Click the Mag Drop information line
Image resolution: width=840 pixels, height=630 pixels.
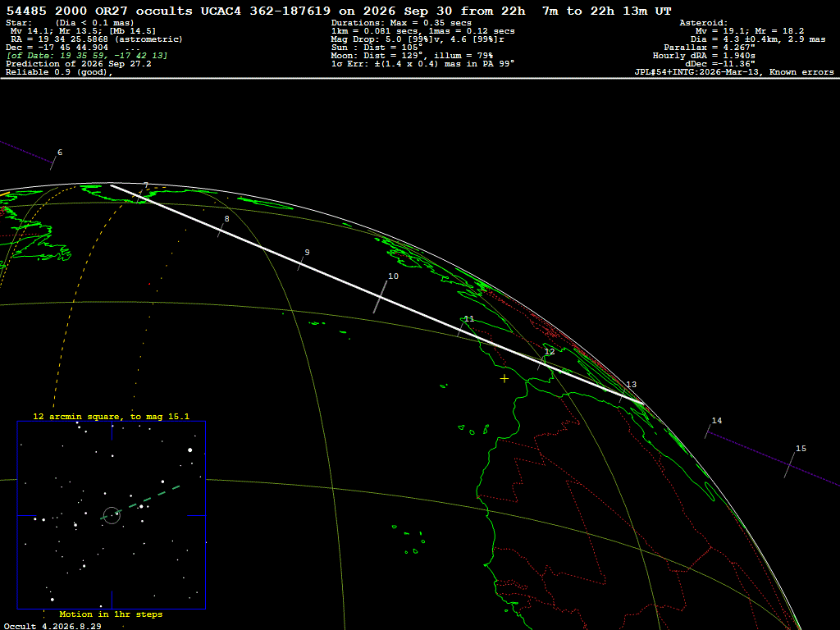(418, 39)
